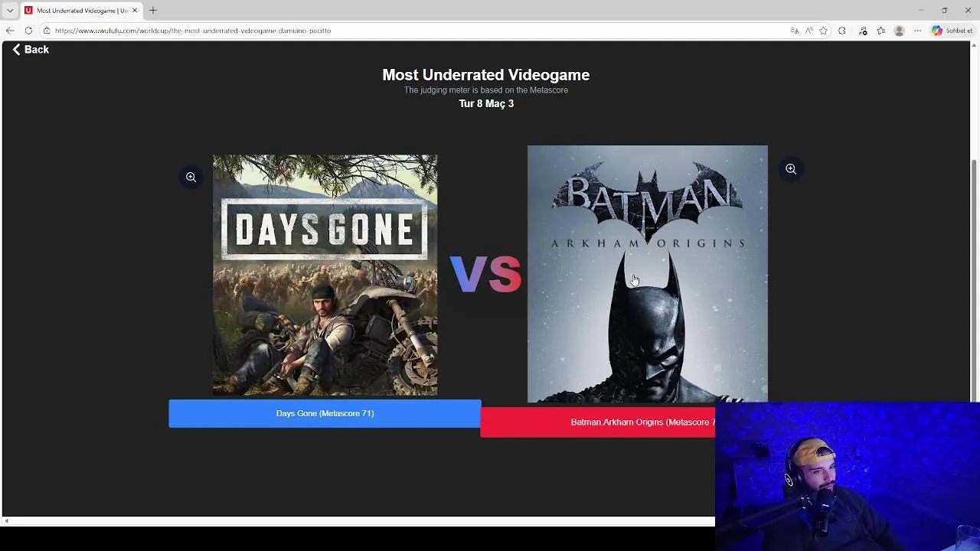980x551 pixels.
Task: Activate the read aloud icon
Action: point(809,31)
